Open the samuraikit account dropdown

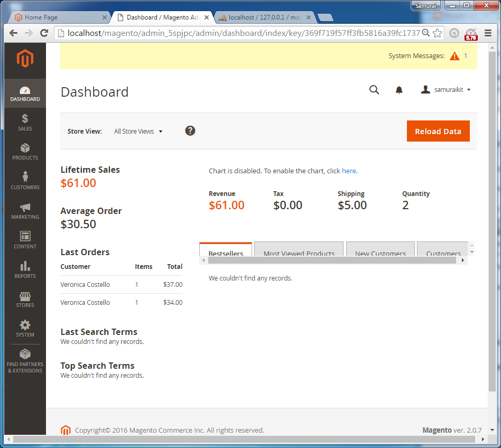pyautogui.click(x=446, y=90)
